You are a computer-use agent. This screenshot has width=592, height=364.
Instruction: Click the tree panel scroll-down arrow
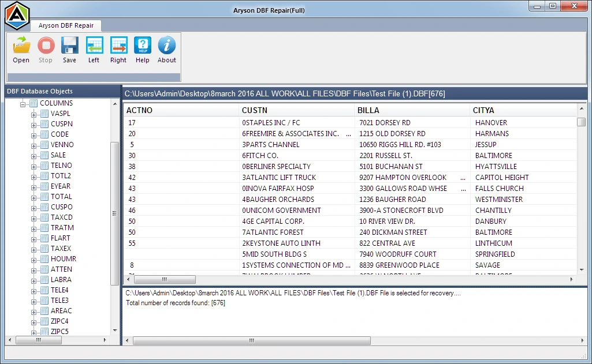point(115,331)
